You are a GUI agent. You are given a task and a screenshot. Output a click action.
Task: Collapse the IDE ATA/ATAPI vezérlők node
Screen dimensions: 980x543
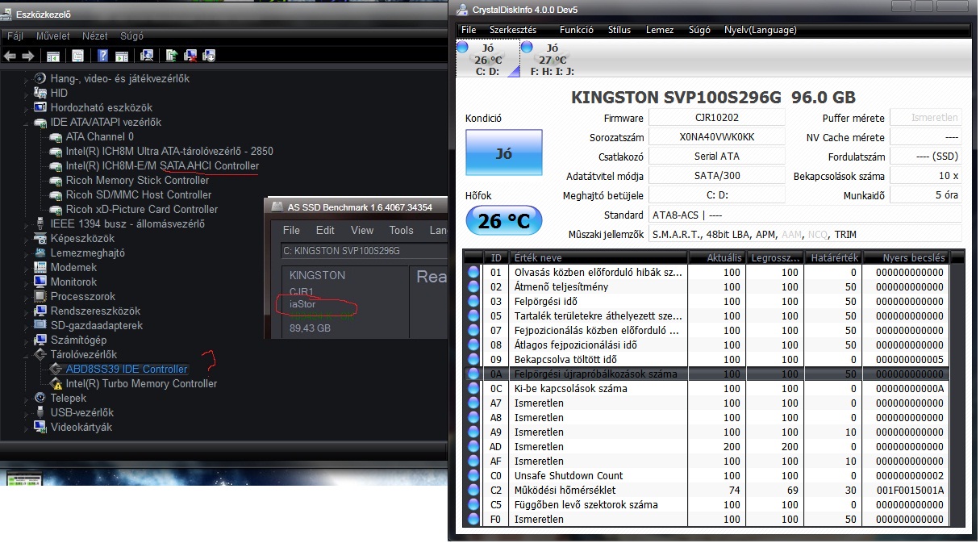coord(26,123)
